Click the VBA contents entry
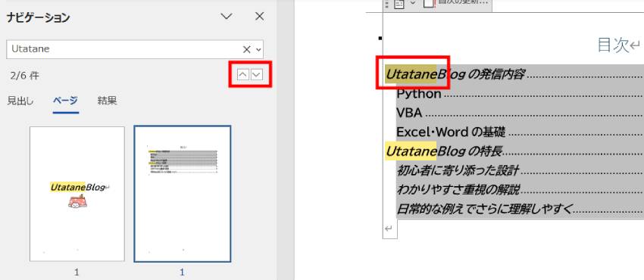This screenshot has height=280, width=644. point(409,113)
